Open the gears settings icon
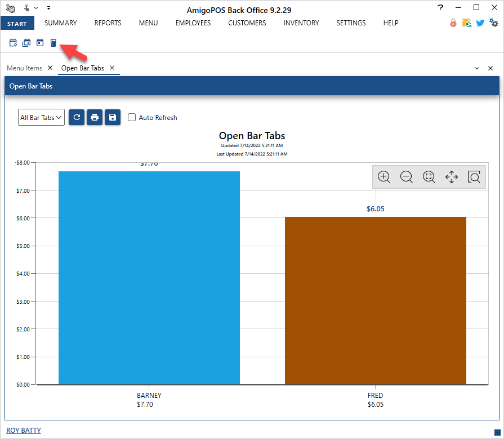The height and width of the screenshot is (439, 504). (494, 23)
